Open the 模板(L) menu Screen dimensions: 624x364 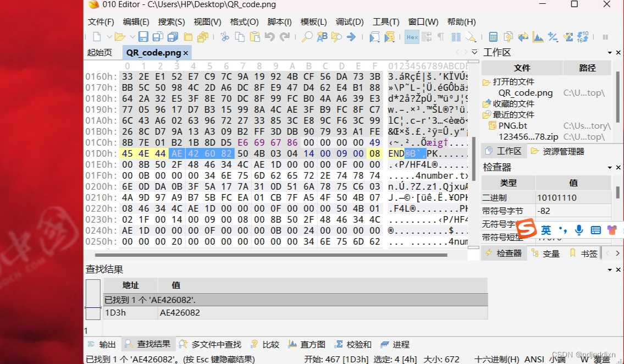[x=313, y=22]
